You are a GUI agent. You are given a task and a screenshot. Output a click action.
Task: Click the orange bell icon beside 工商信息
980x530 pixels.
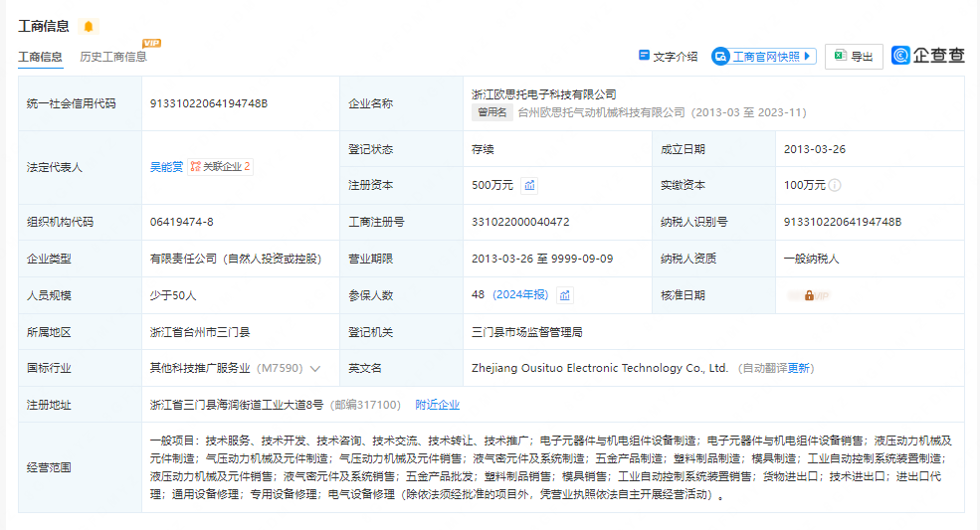coord(89,26)
